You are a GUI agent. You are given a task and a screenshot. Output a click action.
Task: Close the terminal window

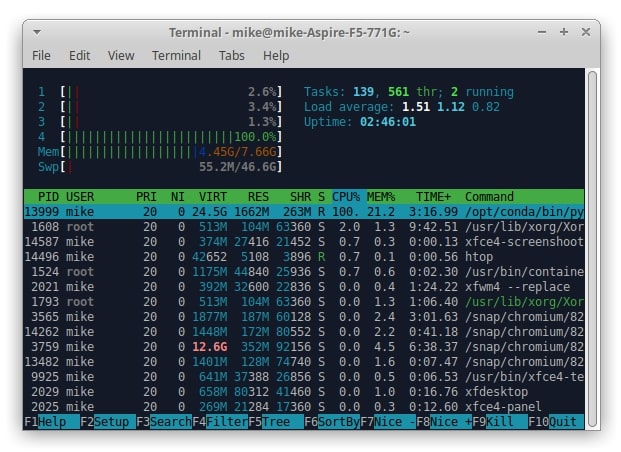tap(586, 32)
